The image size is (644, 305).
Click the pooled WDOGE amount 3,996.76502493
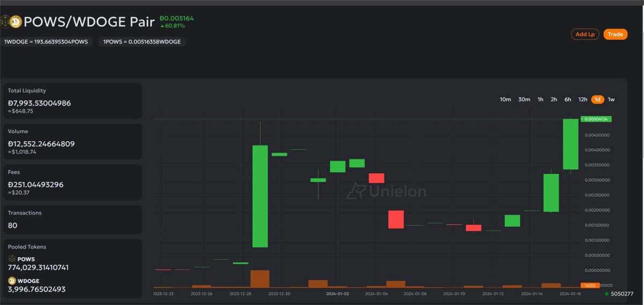[36, 289]
